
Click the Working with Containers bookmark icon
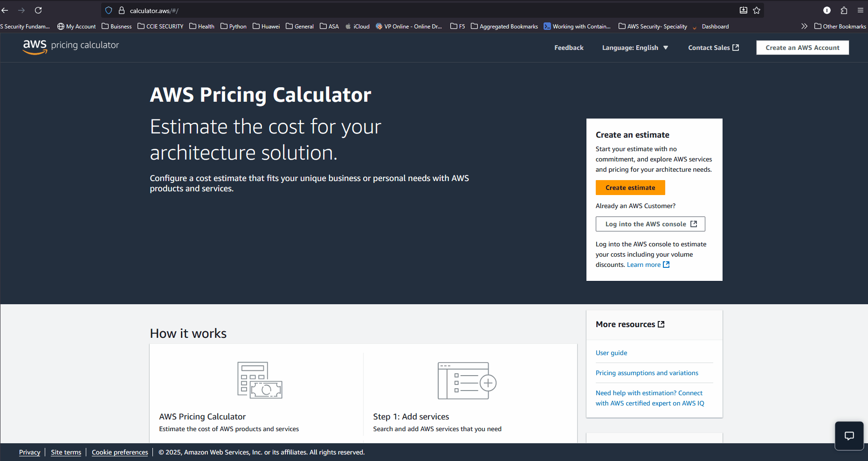547,26
